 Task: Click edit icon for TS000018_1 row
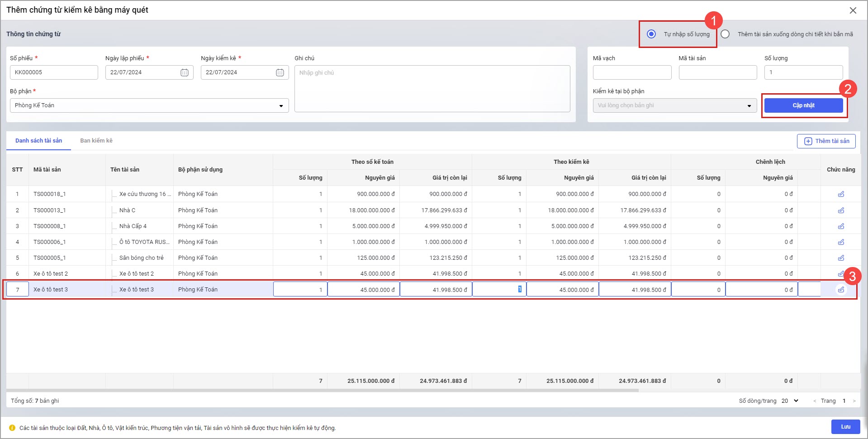pyautogui.click(x=841, y=194)
